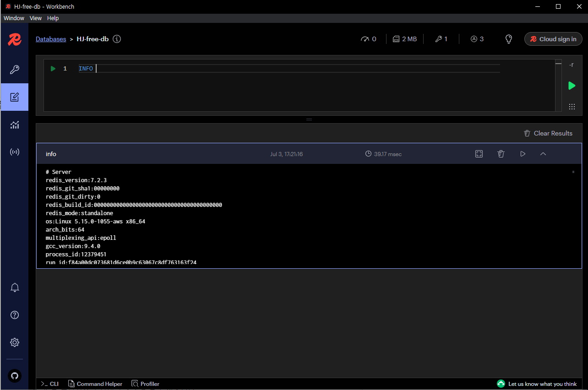Click the Redis logo in sidebar
The width and height of the screenshot is (588, 390).
click(x=15, y=39)
